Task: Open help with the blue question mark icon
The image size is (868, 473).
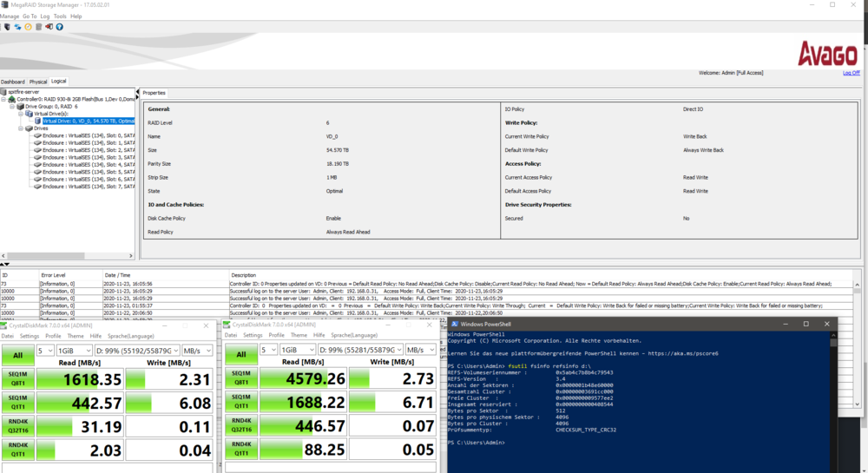Action: (59, 27)
